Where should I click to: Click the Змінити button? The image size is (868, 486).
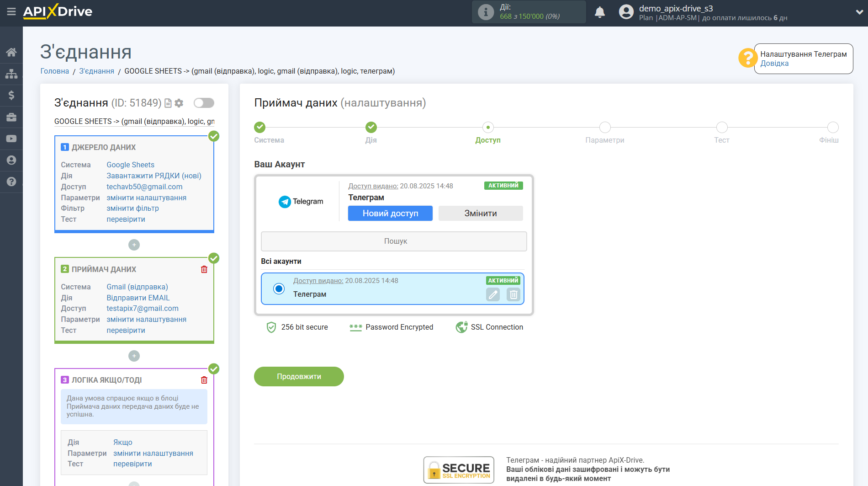pos(481,213)
